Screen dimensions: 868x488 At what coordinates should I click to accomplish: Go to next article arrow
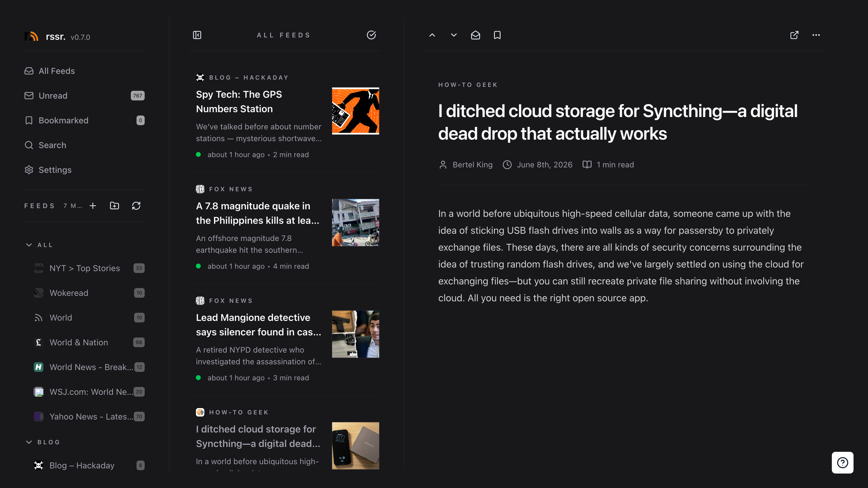[x=454, y=35]
